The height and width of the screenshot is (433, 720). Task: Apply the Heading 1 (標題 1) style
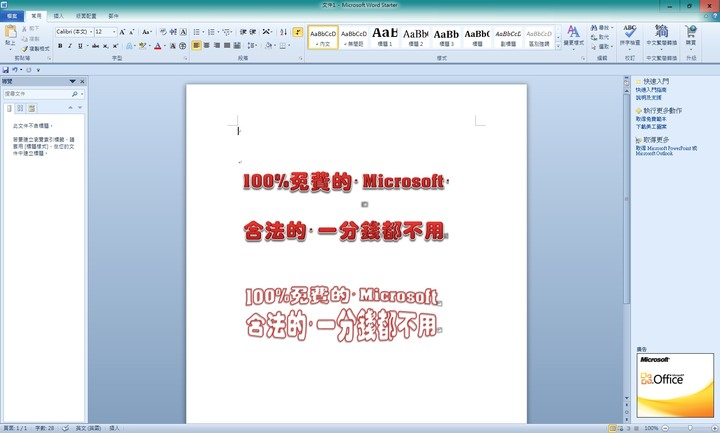384,37
